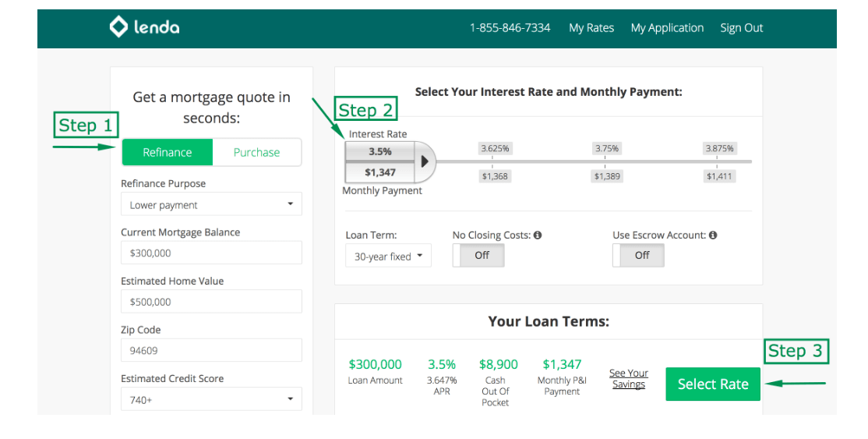Click the No Closing Costs info icon
This screenshot has width=868, height=439.
(538, 235)
